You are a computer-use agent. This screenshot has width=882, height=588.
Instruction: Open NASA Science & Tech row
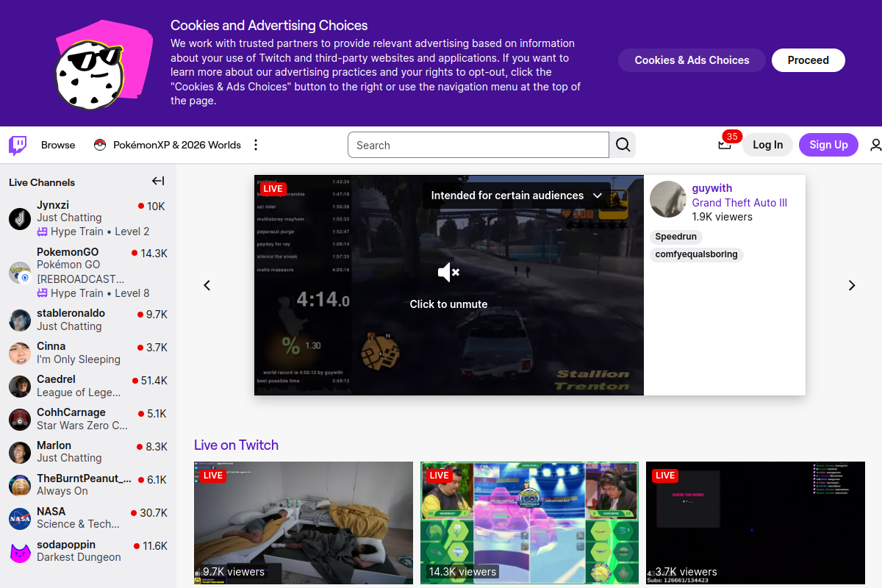point(88,518)
